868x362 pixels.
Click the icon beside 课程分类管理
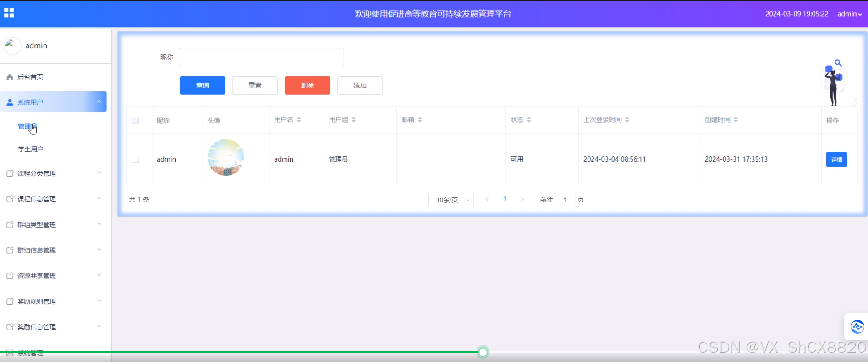pyautogui.click(x=10, y=173)
